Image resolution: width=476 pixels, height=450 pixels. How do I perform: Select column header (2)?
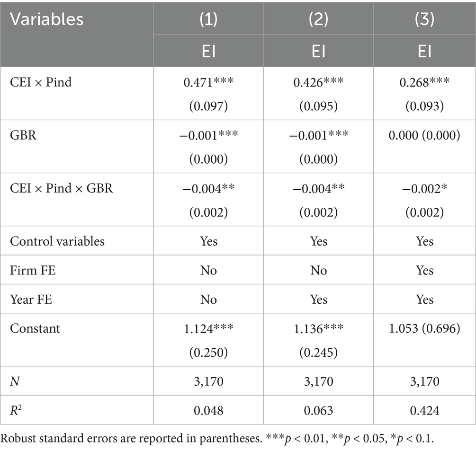[x=318, y=19]
